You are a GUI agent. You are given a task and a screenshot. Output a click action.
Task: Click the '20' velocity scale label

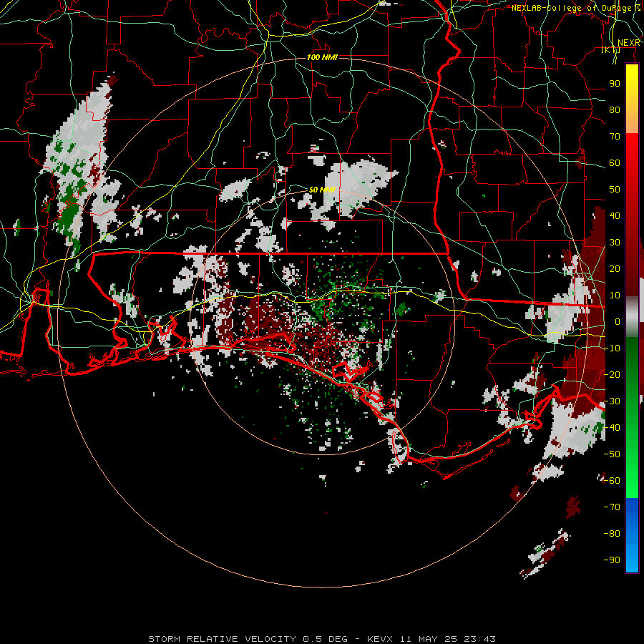(x=615, y=268)
